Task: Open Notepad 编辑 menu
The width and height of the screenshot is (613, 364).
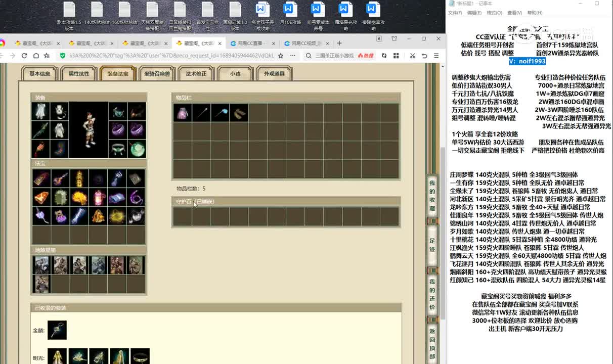Action: click(474, 13)
